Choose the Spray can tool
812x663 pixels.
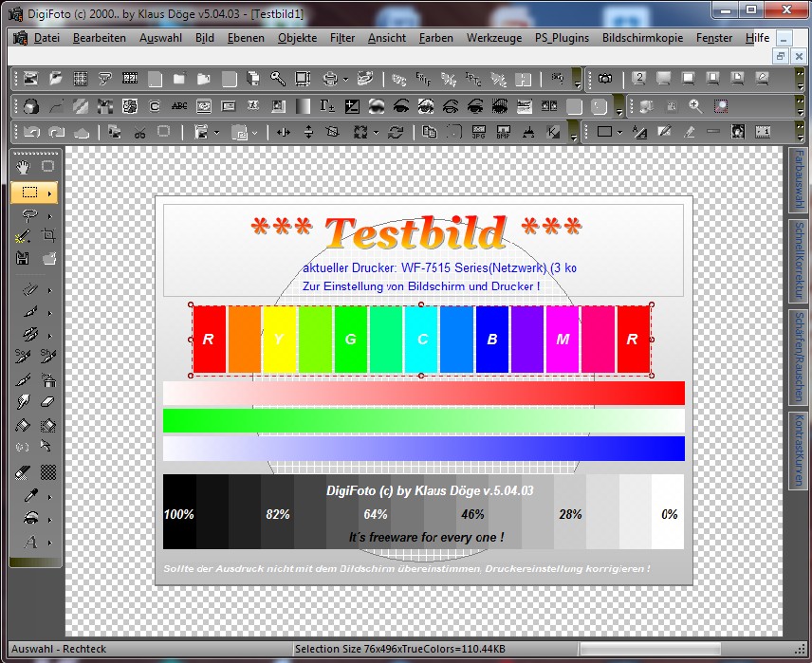coord(48,381)
